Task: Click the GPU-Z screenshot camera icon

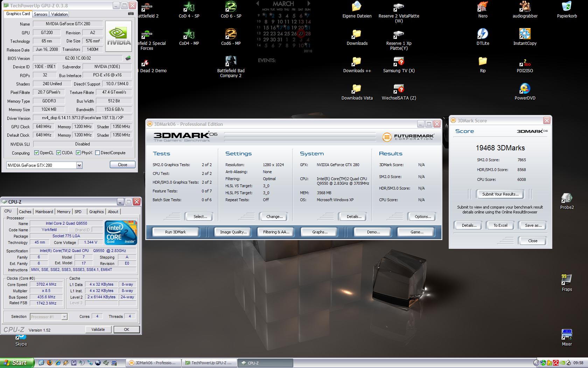Action: tap(131, 14)
